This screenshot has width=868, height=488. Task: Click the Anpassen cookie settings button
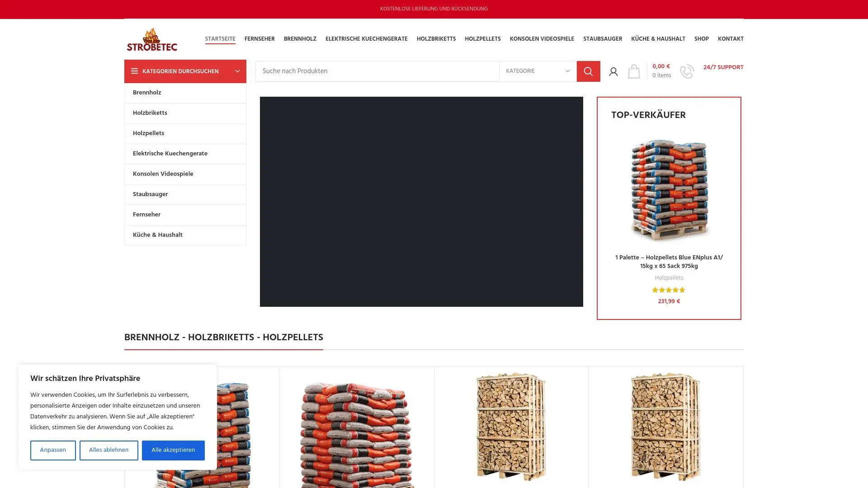(x=53, y=450)
